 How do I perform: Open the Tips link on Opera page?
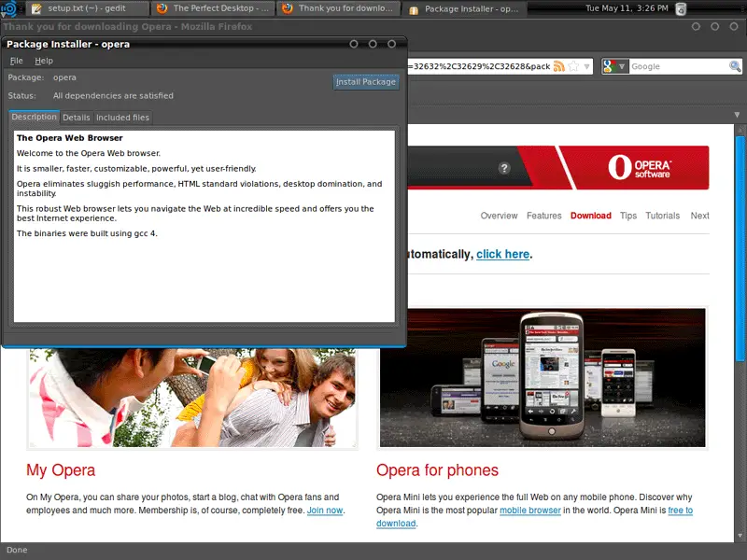click(628, 216)
